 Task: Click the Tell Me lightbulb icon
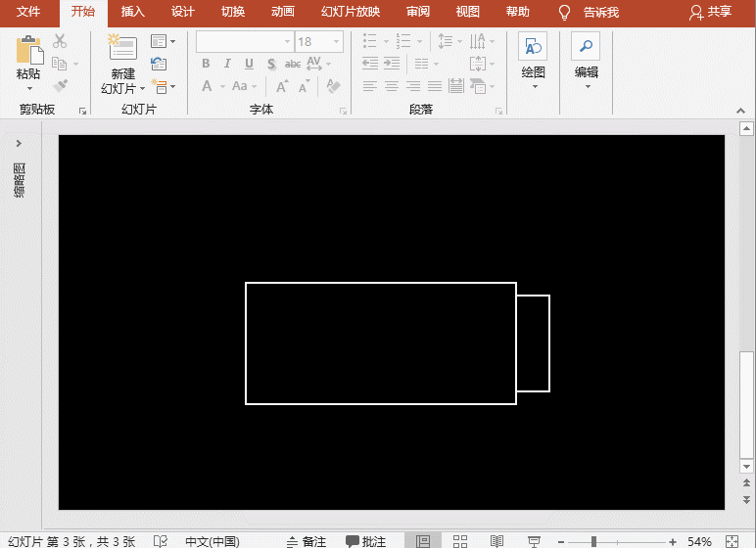[x=564, y=13]
